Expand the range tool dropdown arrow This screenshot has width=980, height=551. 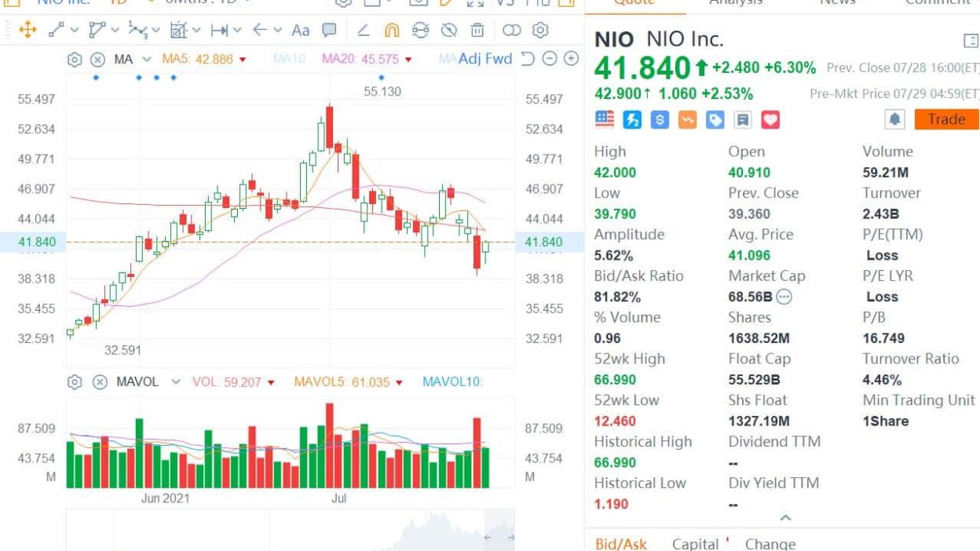[237, 31]
